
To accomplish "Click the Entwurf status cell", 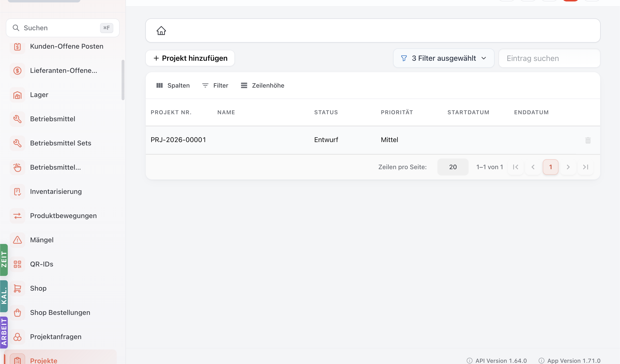I will [326, 140].
